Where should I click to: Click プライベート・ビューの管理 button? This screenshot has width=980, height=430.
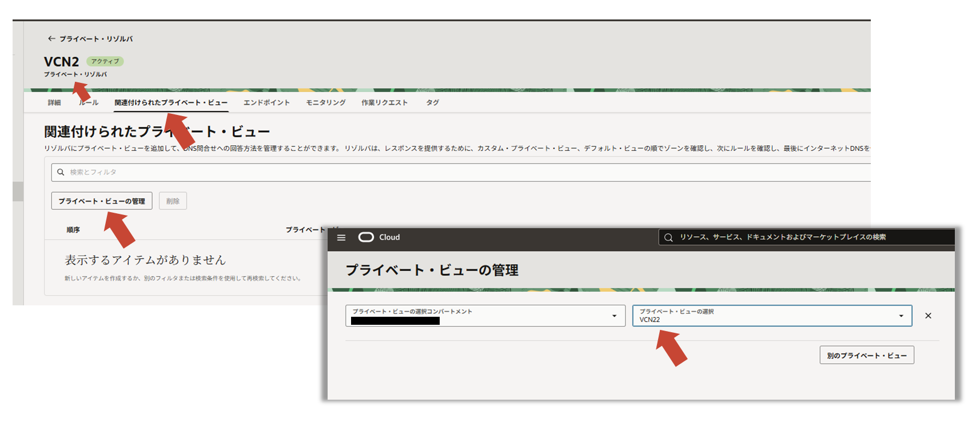pyautogui.click(x=102, y=201)
